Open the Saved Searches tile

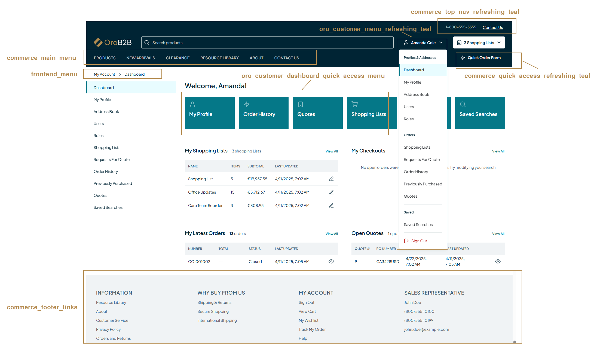tap(480, 113)
